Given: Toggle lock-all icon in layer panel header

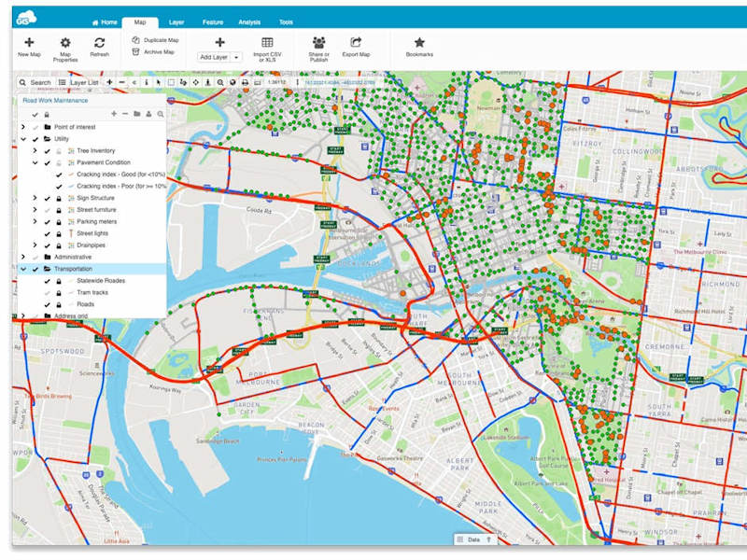Looking at the screenshot, I should pos(47,115).
